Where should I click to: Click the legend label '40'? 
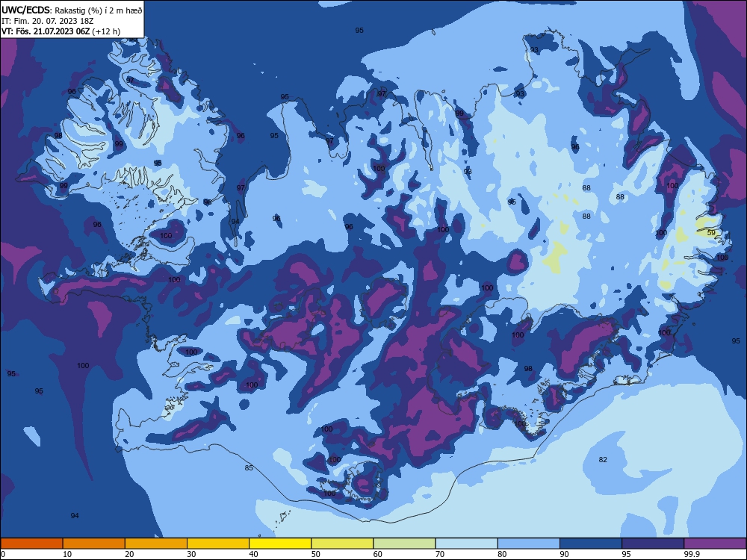click(253, 554)
